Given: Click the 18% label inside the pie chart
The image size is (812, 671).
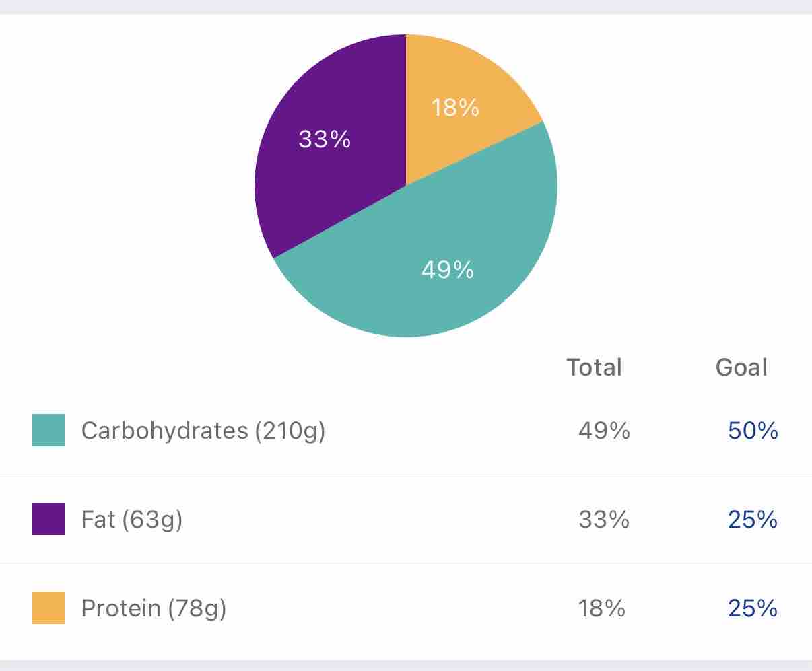Looking at the screenshot, I should click(455, 108).
